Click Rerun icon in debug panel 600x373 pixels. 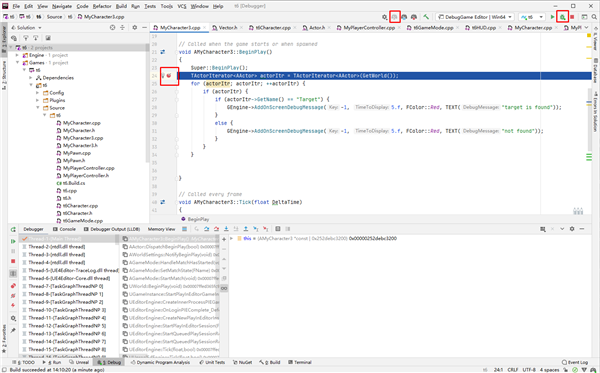coord(13,229)
